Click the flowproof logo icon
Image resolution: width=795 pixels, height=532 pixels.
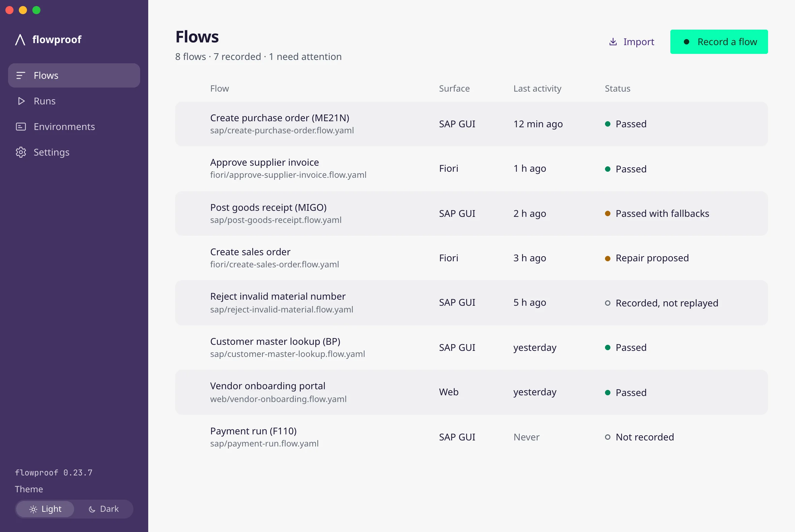[20, 40]
